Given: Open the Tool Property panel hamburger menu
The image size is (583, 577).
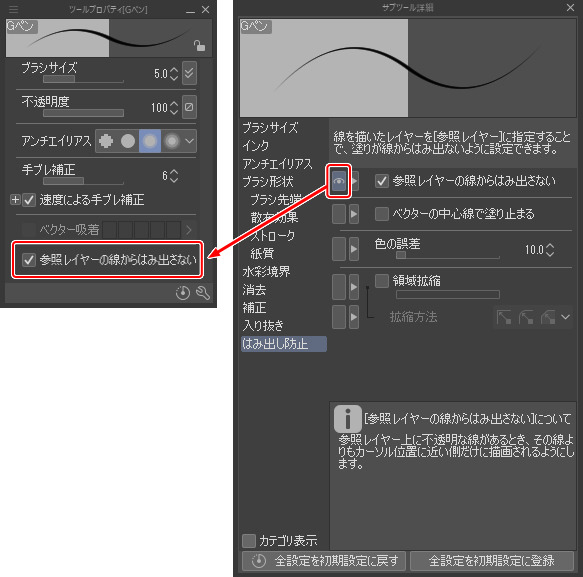Looking at the screenshot, I should coord(14,9).
